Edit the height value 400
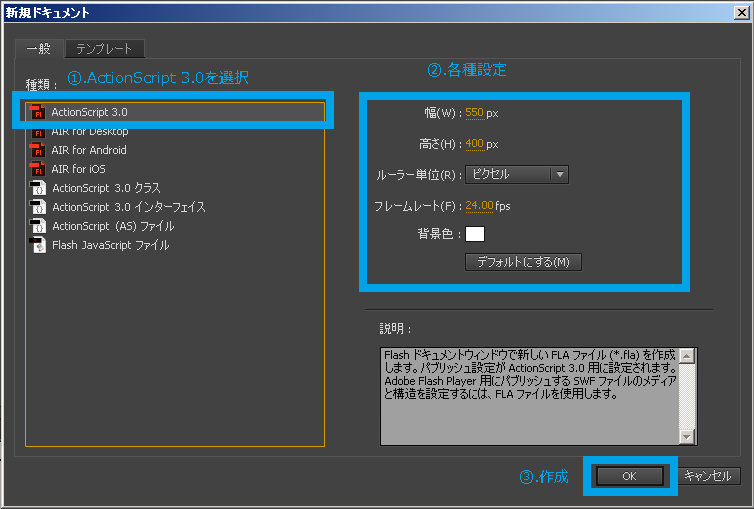 tap(474, 144)
